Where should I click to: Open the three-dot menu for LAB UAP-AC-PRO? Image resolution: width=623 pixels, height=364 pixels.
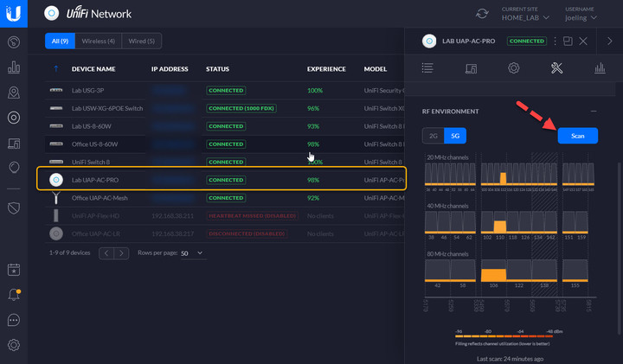555,41
